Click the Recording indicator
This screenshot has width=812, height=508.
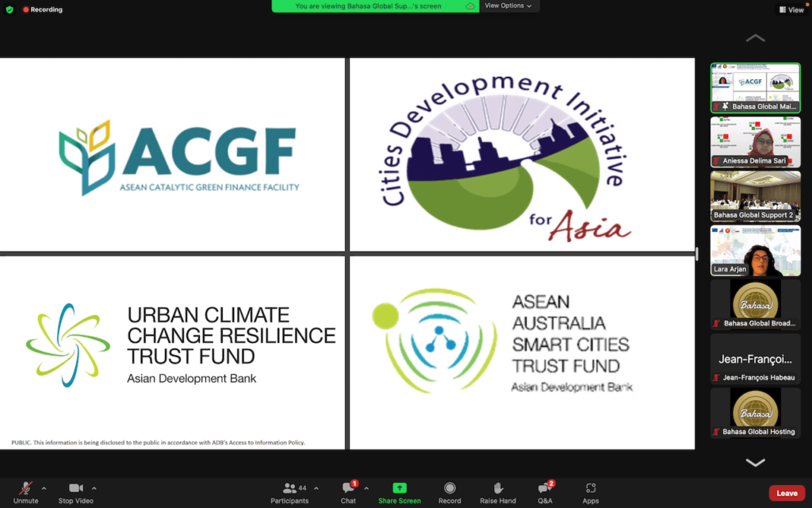click(43, 10)
